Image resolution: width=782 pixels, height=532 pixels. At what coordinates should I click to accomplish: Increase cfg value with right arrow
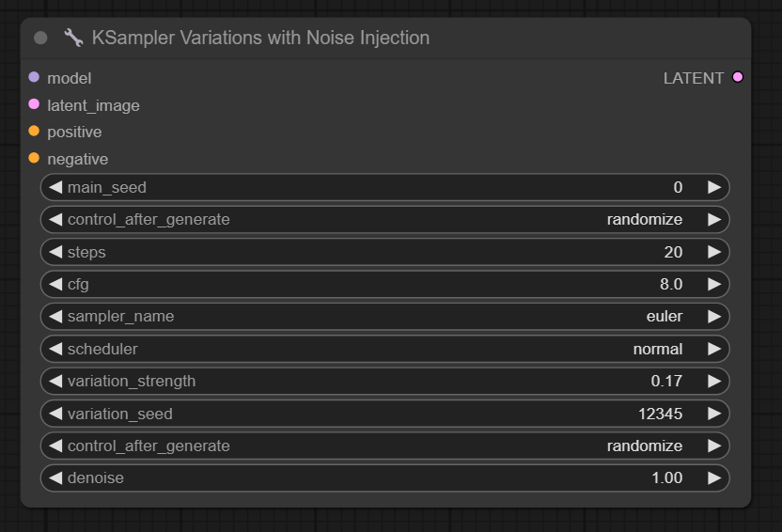point(714,284)
